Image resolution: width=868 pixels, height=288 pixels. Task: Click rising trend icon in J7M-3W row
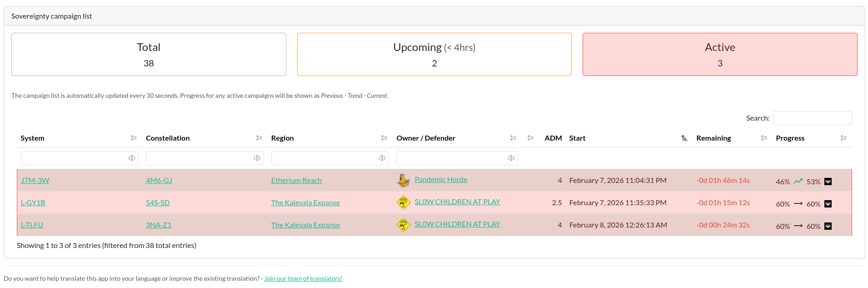coord(798,181)
